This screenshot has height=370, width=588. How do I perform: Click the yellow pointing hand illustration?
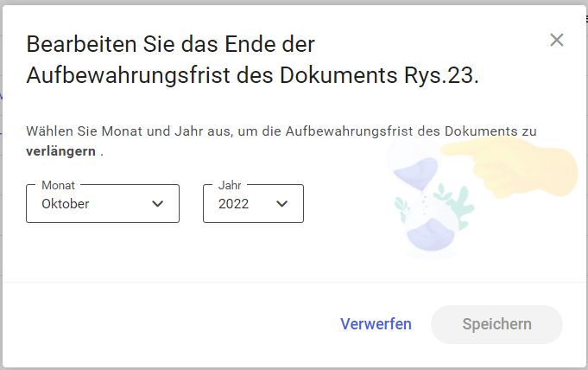coord(510,167)
